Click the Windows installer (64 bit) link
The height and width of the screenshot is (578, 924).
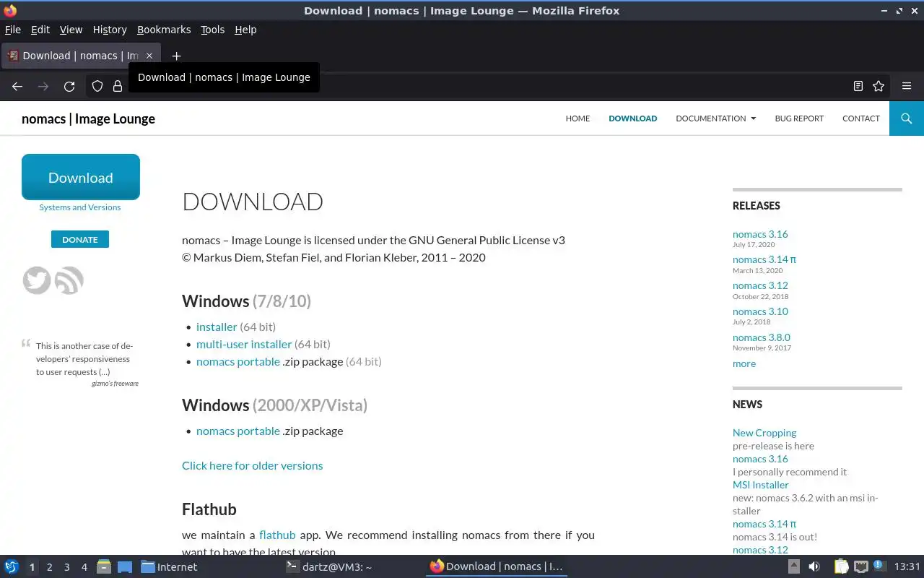(217, 327)
